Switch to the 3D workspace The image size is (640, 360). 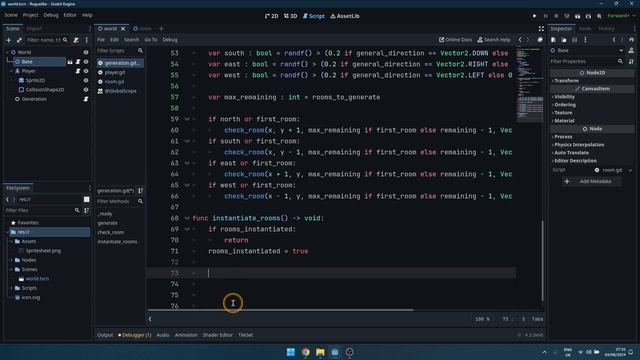(x=290, y=16)
